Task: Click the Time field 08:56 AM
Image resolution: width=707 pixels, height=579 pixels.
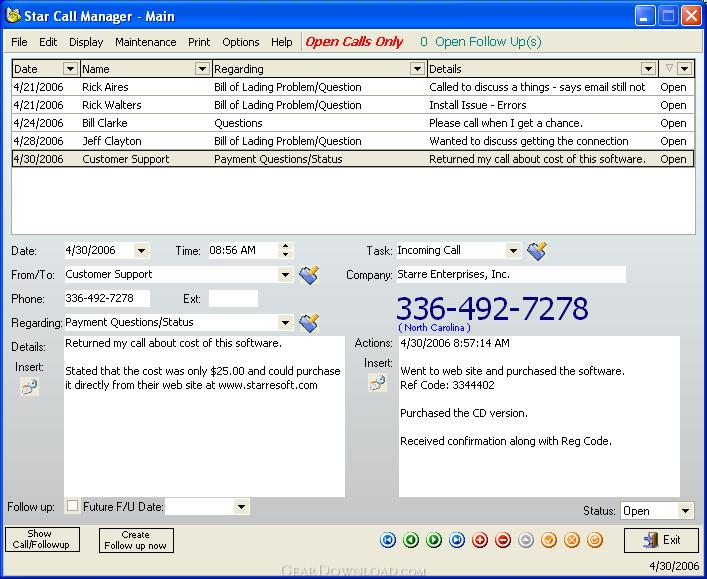Action: (243, 250)
